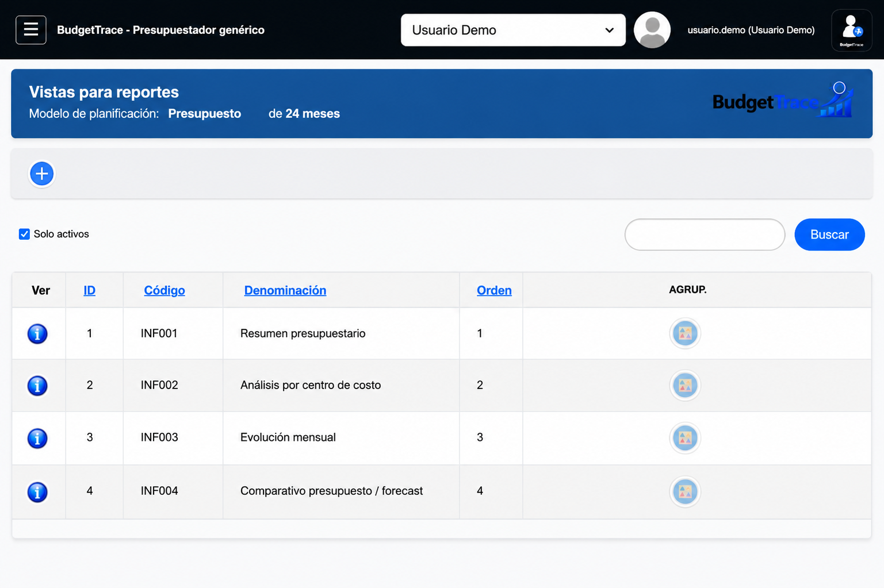Open the Usuario Demo dropdown
This screenshot has width=884, height=588.
[513, 30]
